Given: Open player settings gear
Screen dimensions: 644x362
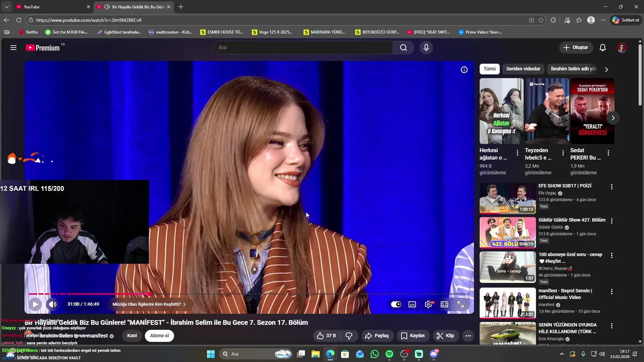Looking at the screenshot, I should click(429, 304).
